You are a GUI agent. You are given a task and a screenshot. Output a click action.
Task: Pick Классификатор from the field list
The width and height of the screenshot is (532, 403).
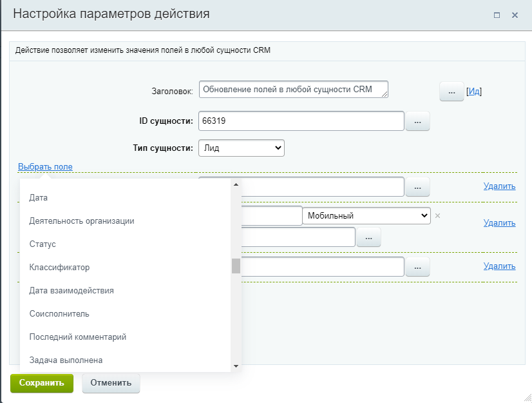pyautogui.click(x=59, y=268)
